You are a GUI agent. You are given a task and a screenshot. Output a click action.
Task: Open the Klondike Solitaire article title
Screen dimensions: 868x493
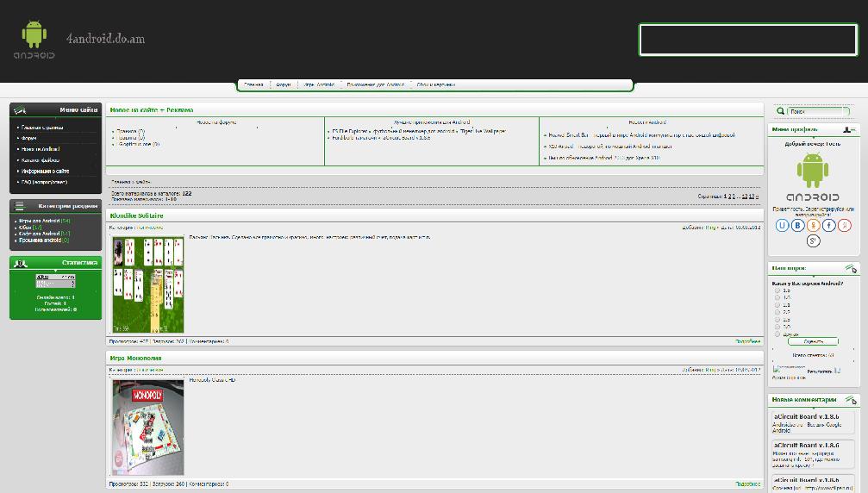136,215
